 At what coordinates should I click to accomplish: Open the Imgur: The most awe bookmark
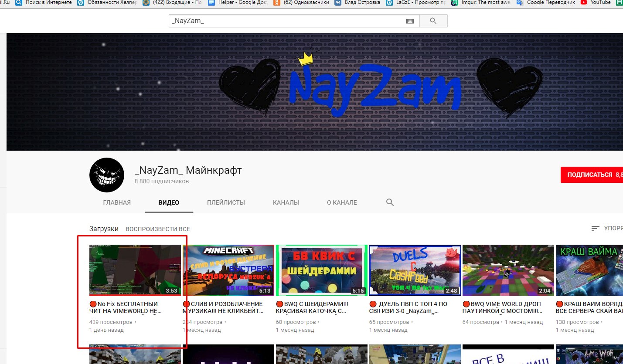482,3
